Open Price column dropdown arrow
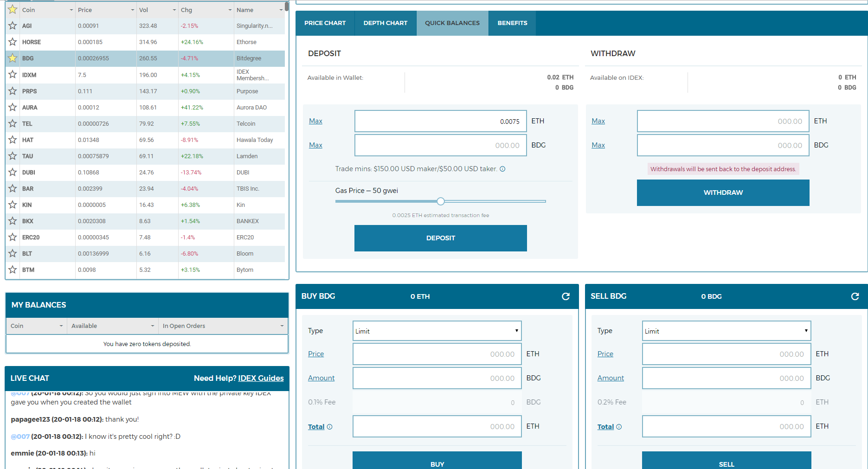The height and width of the screenshot is (469, 868). pos(133,10)
